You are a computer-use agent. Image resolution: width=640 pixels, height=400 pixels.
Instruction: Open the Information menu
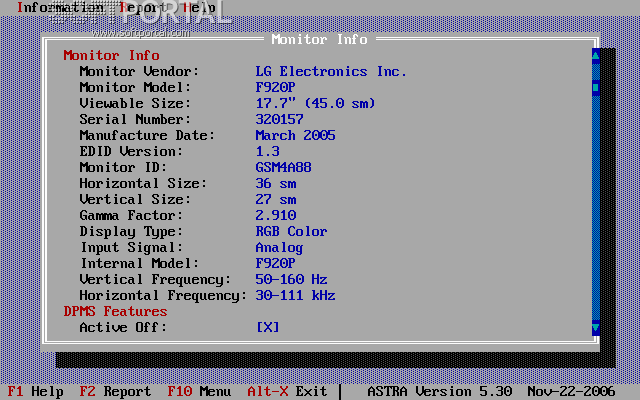pyautogui.click(x=60, y=7)
